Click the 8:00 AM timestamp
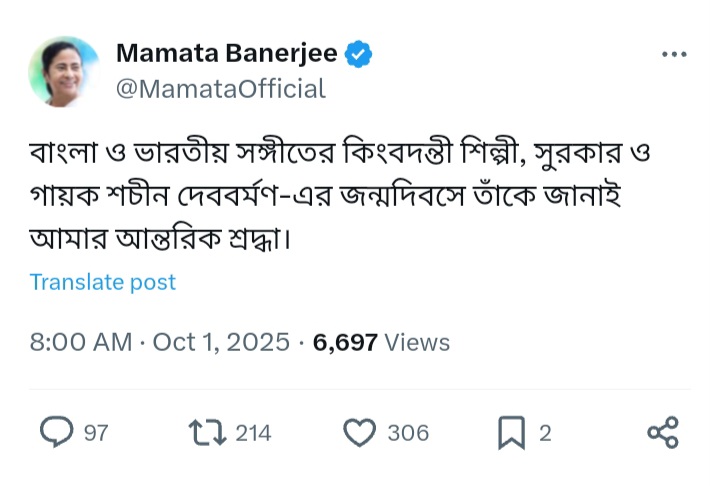 80,342
